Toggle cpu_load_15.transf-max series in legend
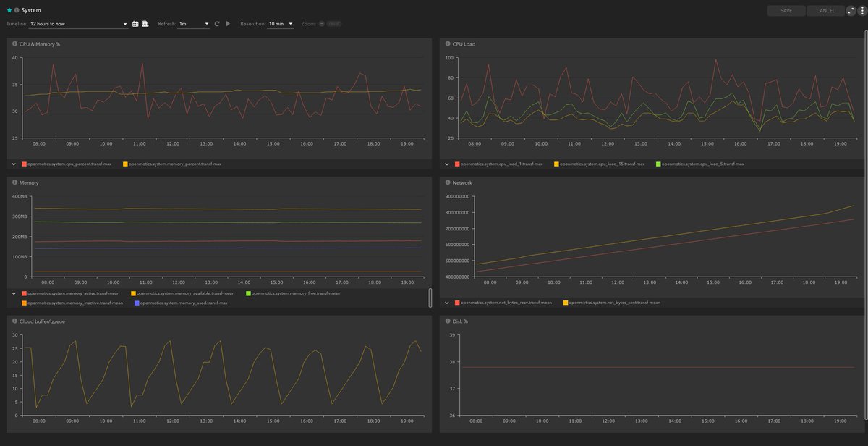The image size is (868, 446). click(x=600, y=164)
